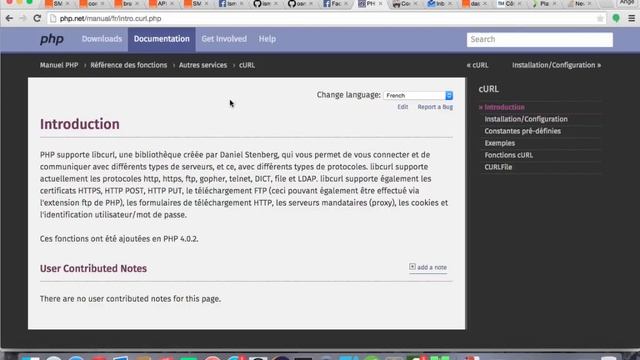Click the cURL sidebar heading
Screen dimensions: 640x360
coord(489,89)
